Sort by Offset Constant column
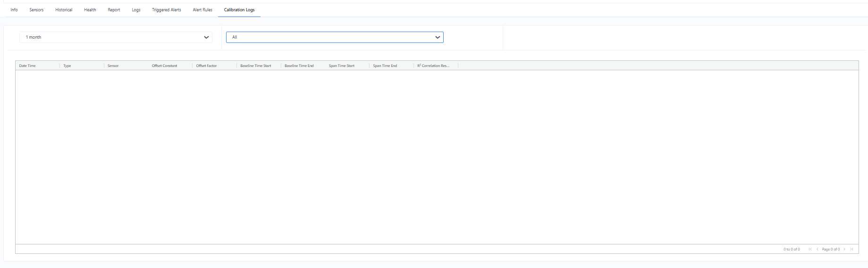Image resolution: width=868 pixels, height=268 pixels. pos(165,66)
